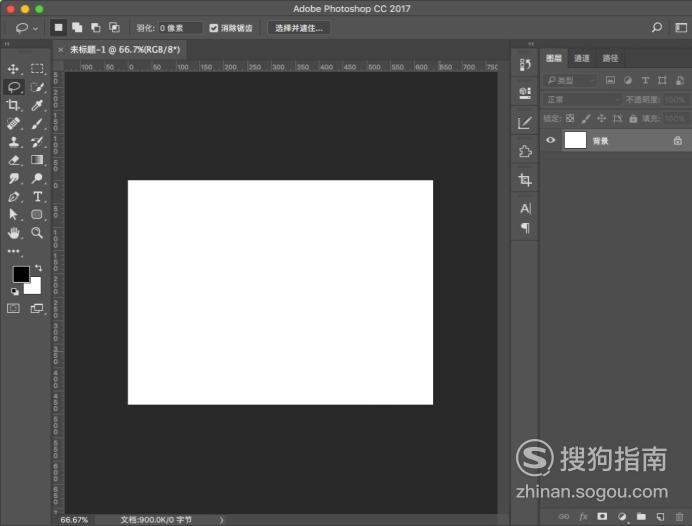Select the Brush tool
This screenshot has height=526, width=692.
(x=37, y=124)
